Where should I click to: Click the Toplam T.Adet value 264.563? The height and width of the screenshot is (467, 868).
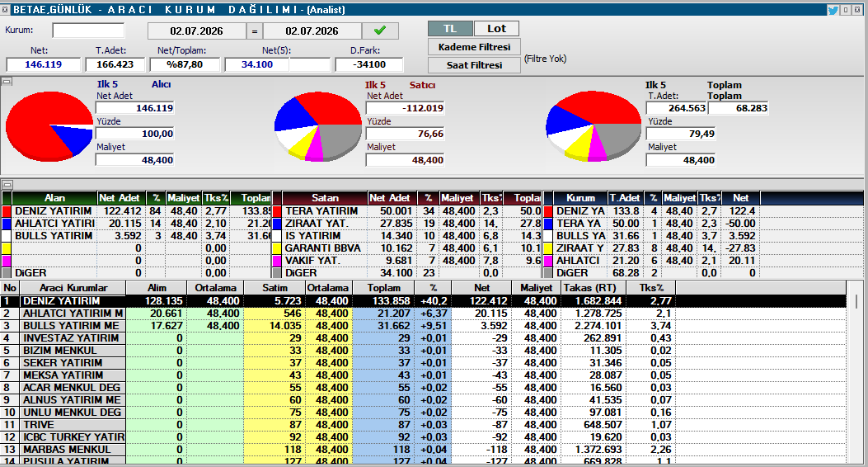click(677, 108)
